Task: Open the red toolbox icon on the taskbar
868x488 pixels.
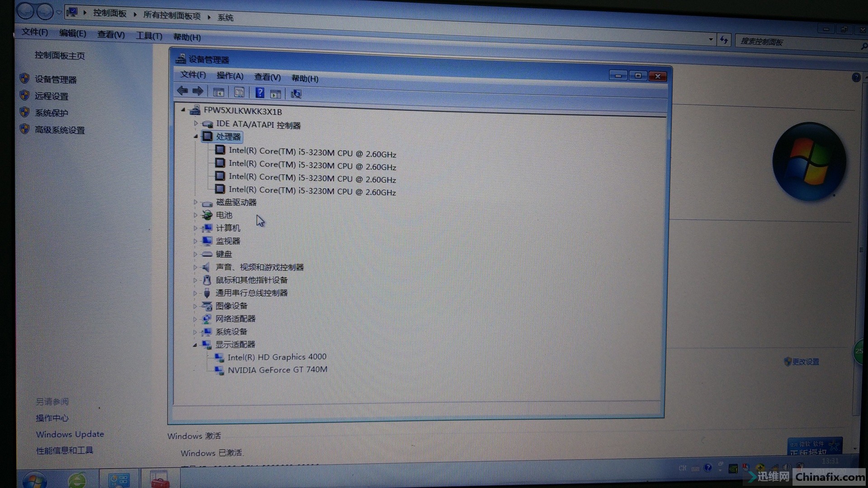Action: (160, 480)
